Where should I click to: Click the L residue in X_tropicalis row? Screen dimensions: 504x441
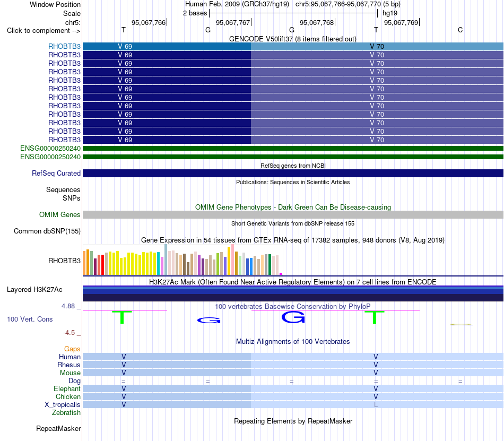point(376,405)
